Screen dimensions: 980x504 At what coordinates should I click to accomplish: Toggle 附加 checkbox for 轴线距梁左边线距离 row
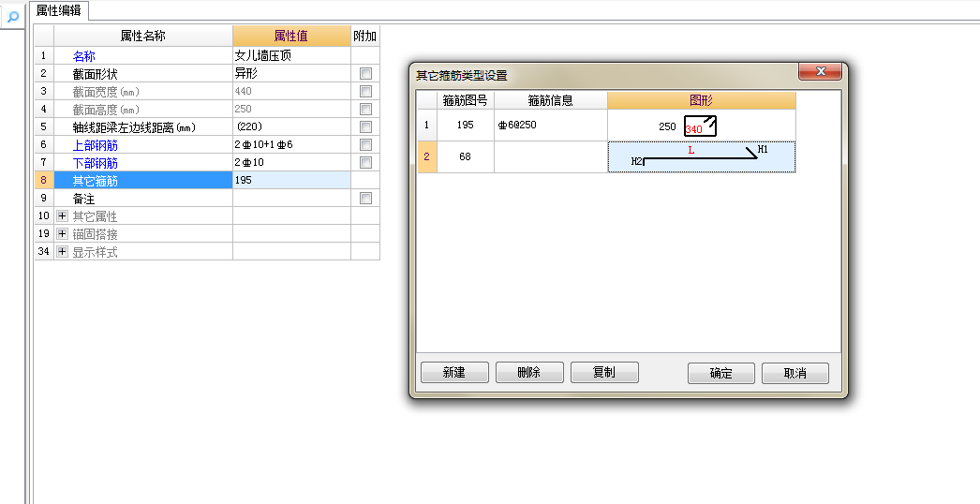pyautogui.click(x=365, y=127)
